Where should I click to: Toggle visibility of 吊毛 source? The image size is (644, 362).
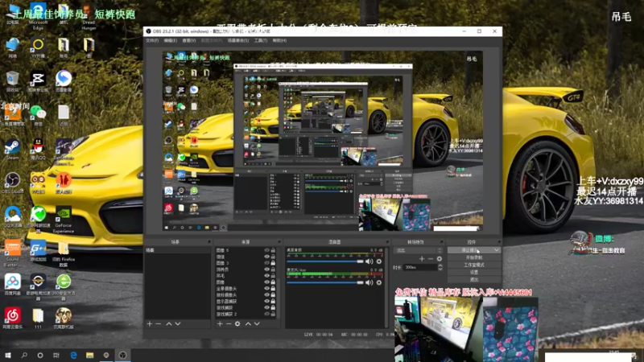pyautogui.click(x=266, y=276)
